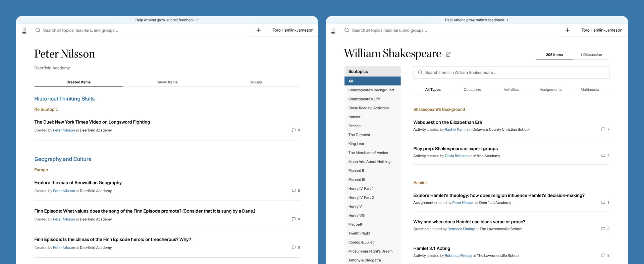Click the search magnifier icon in left window
The height and width of the screenshot is (264, 644).
(x=38, y=30)
